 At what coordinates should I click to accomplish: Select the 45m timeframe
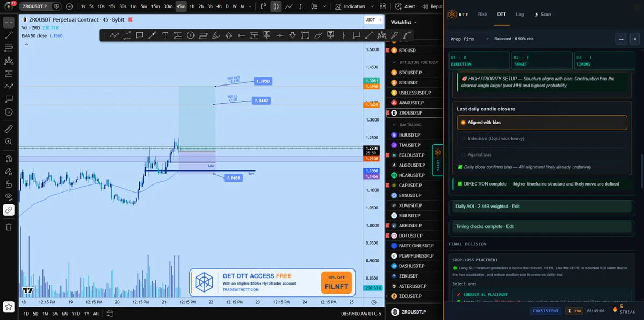click(180, 6)
